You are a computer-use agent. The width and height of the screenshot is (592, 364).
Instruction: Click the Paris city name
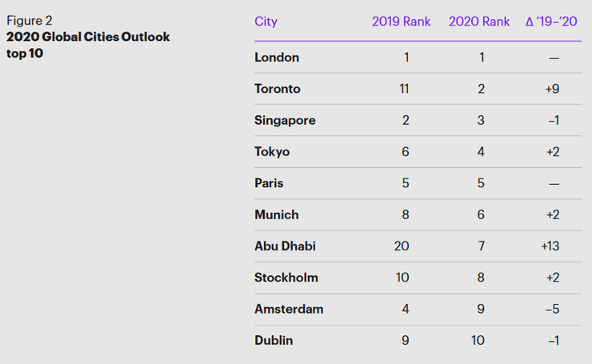point(269,183)
